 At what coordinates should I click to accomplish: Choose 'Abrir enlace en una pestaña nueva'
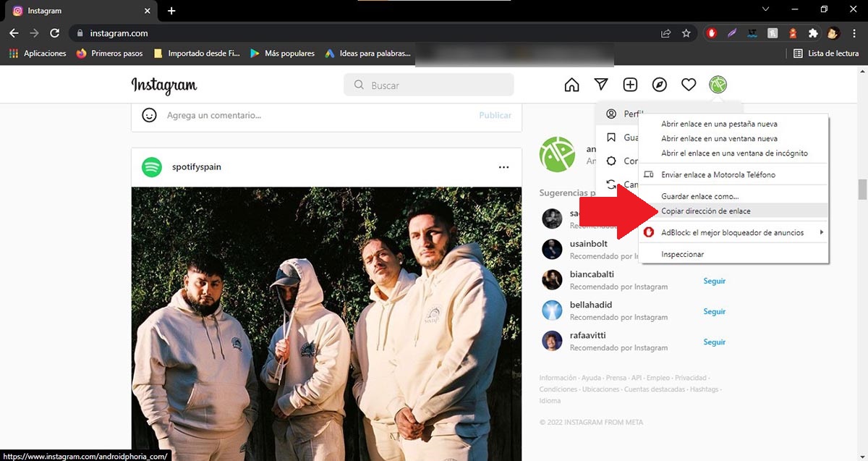pos(719,124)
